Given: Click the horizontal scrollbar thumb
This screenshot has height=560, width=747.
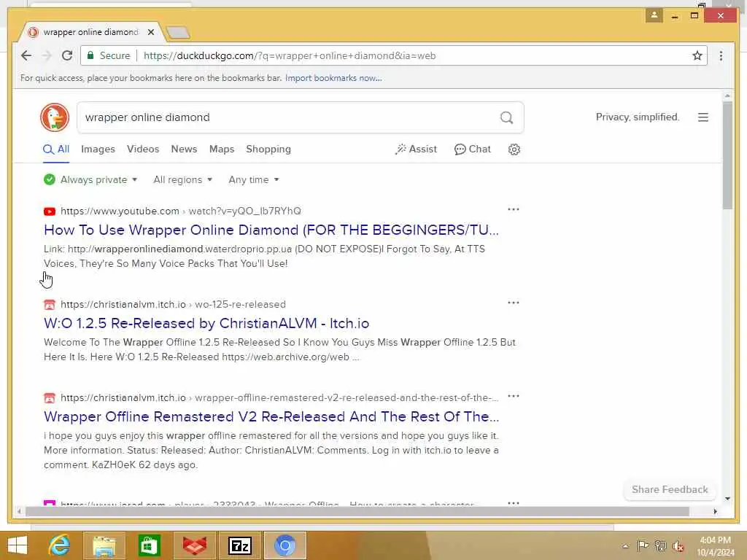Looking at the screenshot, I should [357, 511].
